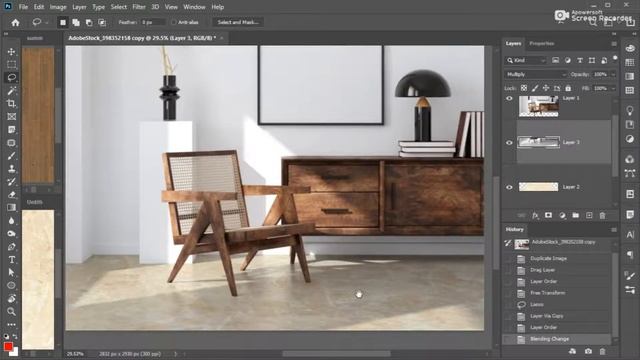Select the Blur tool
Image resolution: width=640 pixels, height=360 pixels.
pyautogui.click(x=11, y=221)
